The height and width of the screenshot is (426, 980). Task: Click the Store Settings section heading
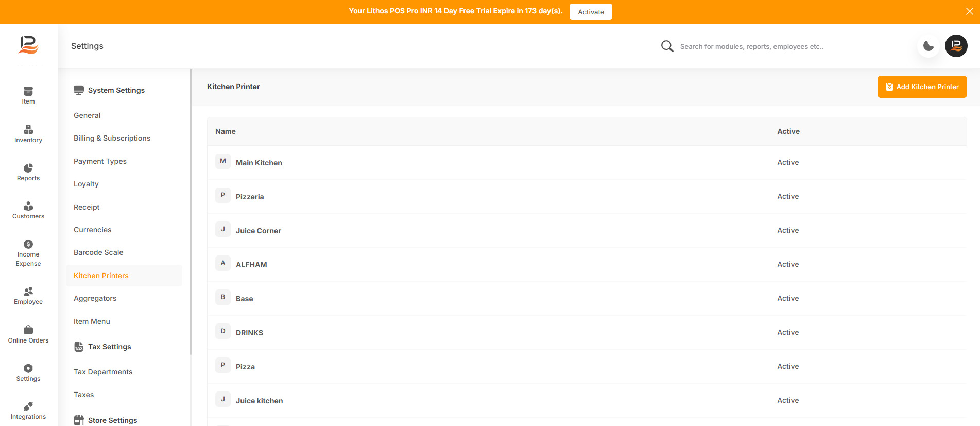[113, 420]
